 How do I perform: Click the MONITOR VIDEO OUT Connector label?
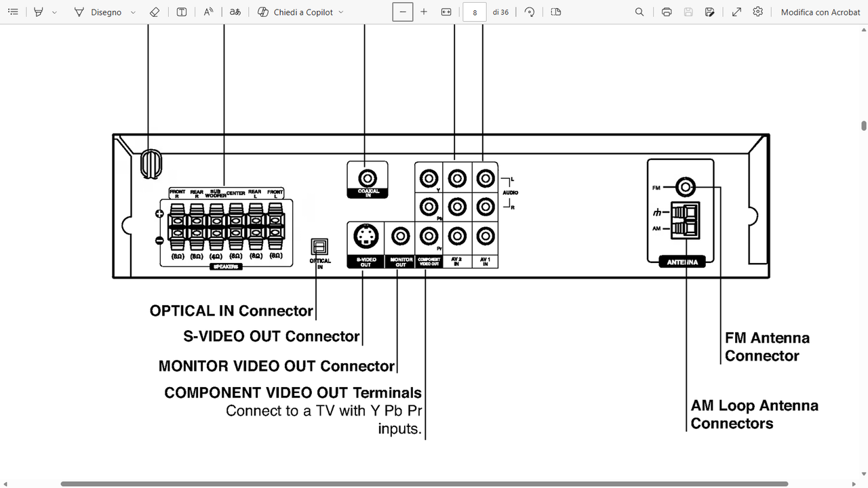[276, 366]
